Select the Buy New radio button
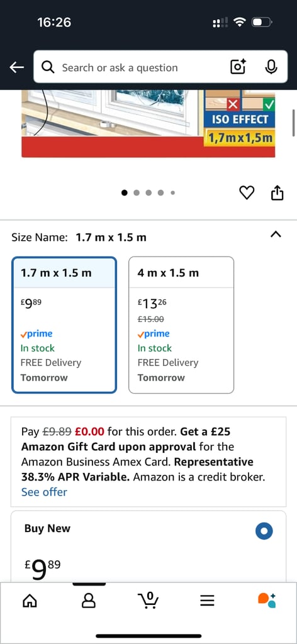 click(264, 531)
